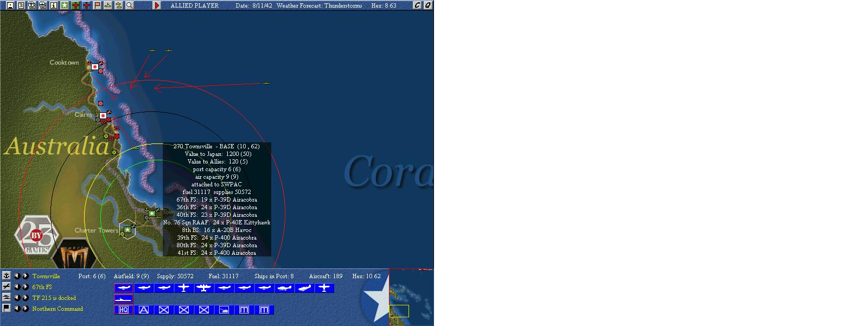Viewport: 868px width, 326px height.
Task: Open the document list report icon
Action: point(21,5)
